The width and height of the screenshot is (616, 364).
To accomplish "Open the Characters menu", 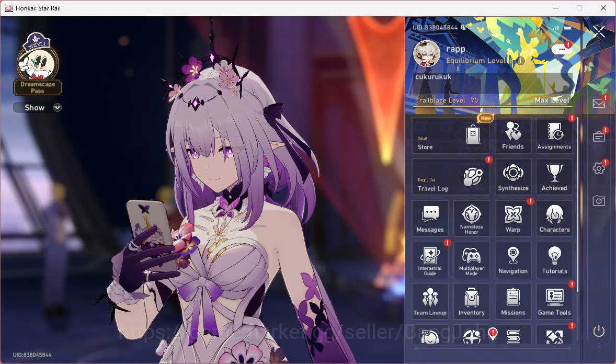I will (x=554, y=219).
